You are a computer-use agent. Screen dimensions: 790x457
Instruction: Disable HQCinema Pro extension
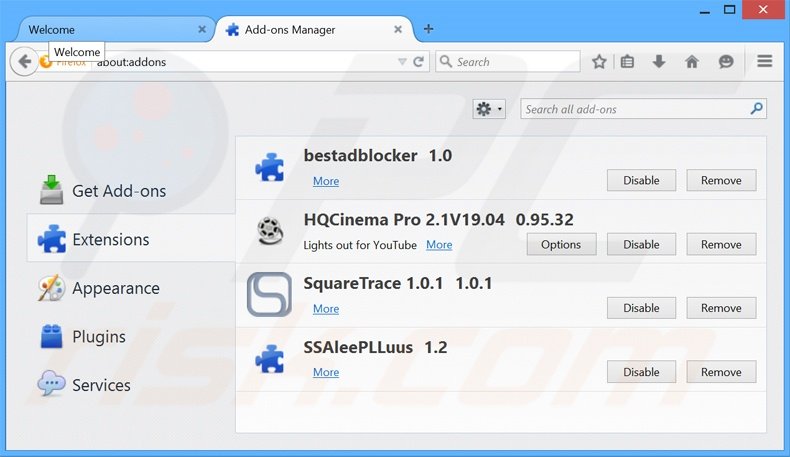click(641, 244)
